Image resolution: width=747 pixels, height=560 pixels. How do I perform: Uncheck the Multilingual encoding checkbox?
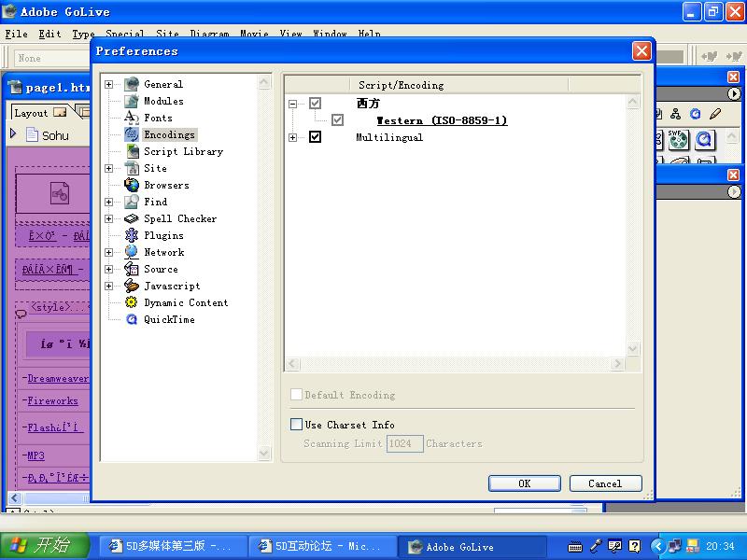[x=315, y=137]
